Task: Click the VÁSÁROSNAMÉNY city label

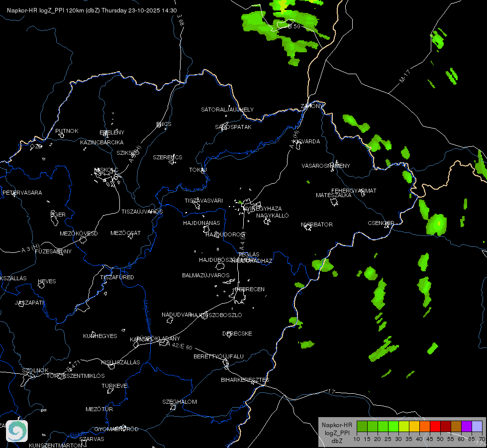Action: pyautogui.click(x=326, y=166)
